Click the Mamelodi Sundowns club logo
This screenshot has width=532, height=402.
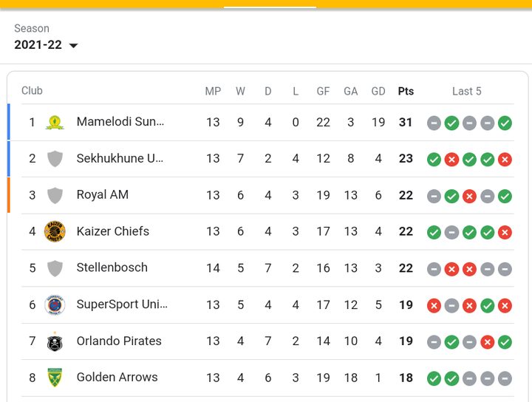tap(55, 123)
